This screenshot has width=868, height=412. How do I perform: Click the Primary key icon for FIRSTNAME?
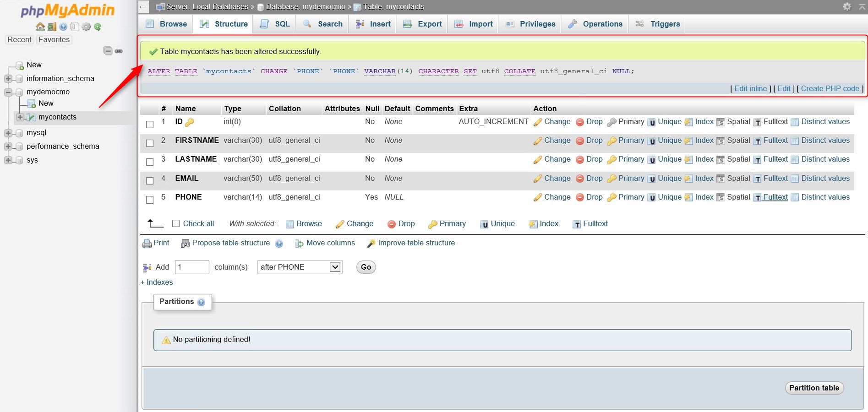pyautogui.click(x=612, y=141)
